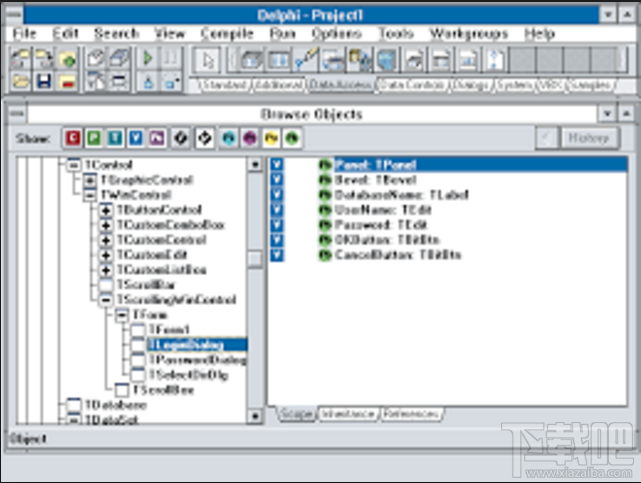Expand the TCustomListBox tree node
The height and width of the screenshot is (483, 641).
click(x=106, y=270)
